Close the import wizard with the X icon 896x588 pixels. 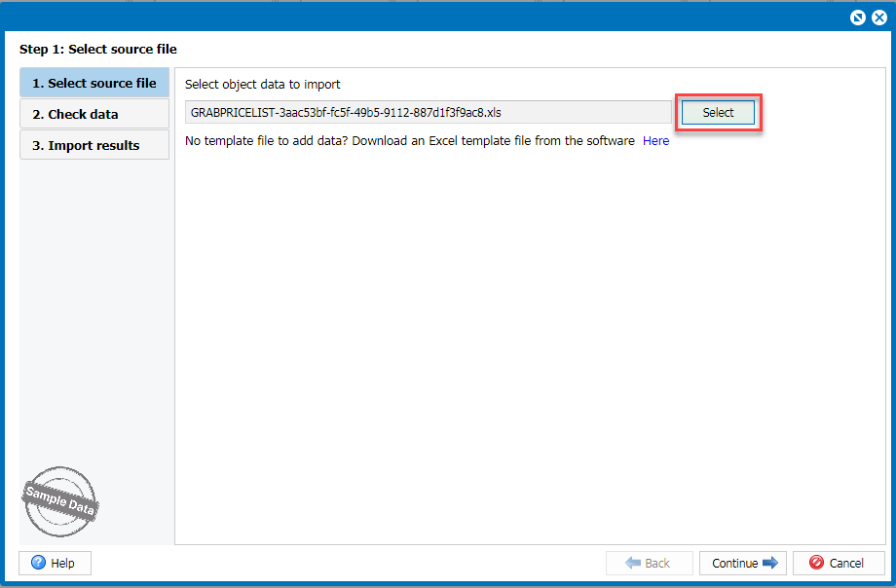point(878,18)
